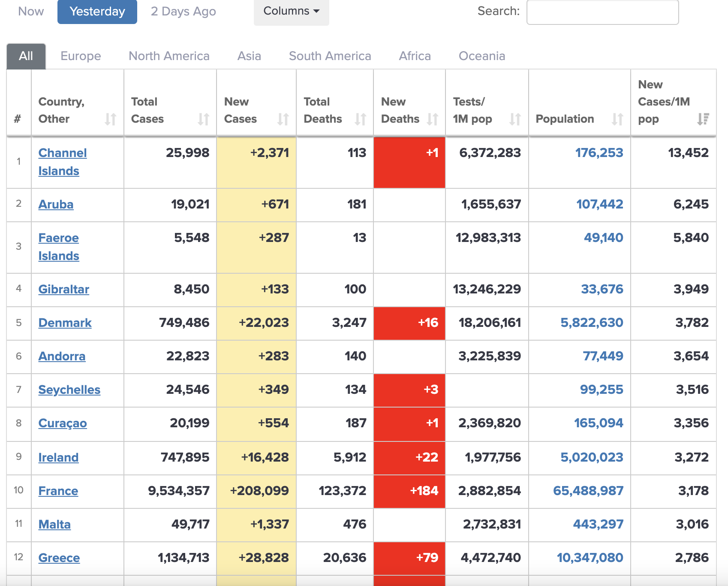Open the Malta country link
Viewport: 728px width, 586px height.
tap(54, 524)
